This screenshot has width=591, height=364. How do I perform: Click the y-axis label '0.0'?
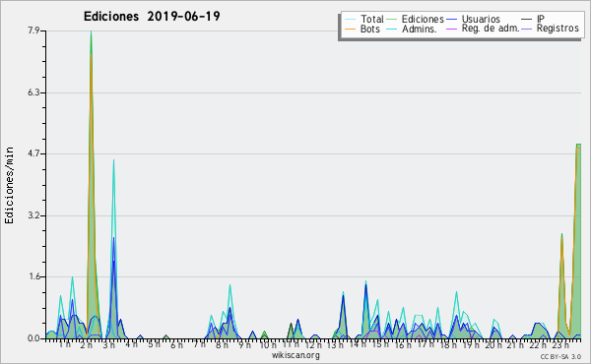(33, 338)
